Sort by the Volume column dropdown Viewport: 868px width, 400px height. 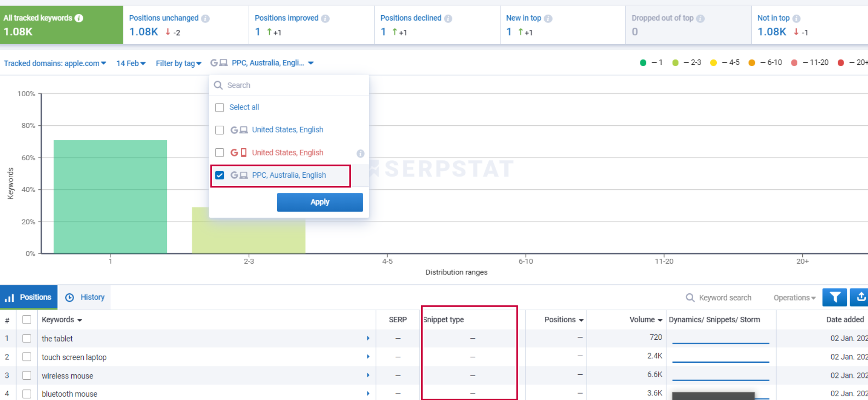point(646,319)
